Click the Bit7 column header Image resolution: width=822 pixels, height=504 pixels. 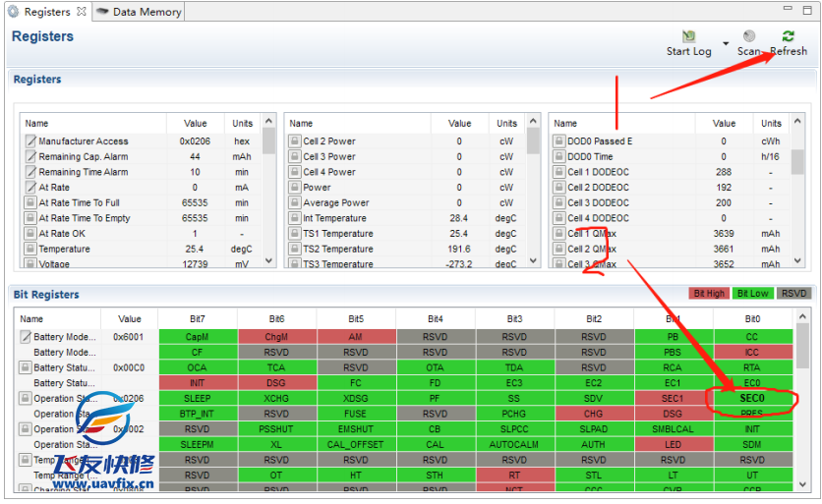(x=197, y=318)
